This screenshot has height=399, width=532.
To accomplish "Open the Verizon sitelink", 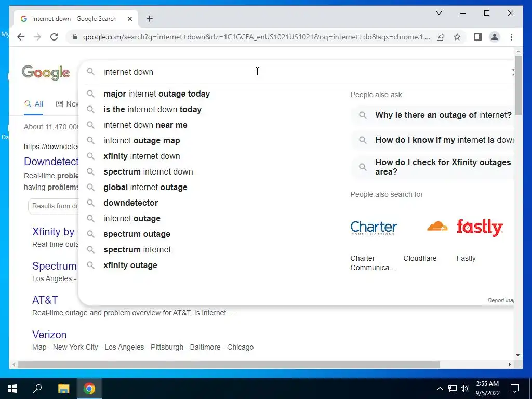I will click(x=49, y=335).
